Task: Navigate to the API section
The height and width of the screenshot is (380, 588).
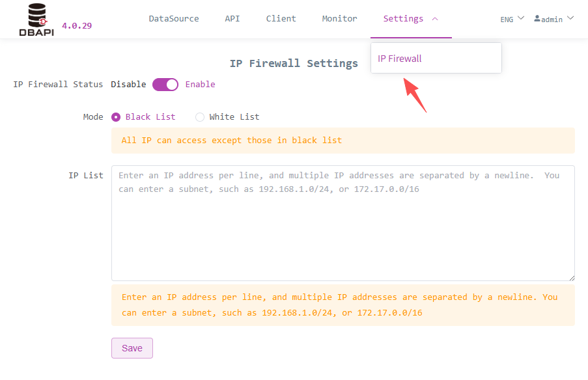Action: pos(232,18)
